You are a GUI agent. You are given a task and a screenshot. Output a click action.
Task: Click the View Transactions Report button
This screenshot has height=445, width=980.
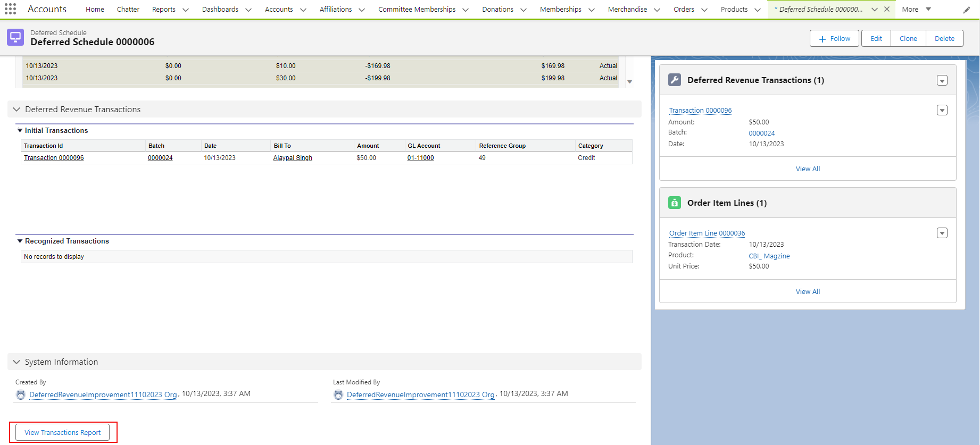[63, 432]
